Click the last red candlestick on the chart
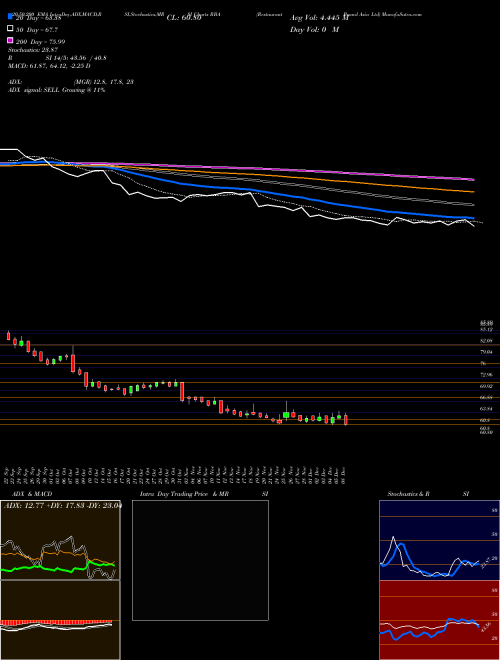500x660 pixels. coord(346,420)
